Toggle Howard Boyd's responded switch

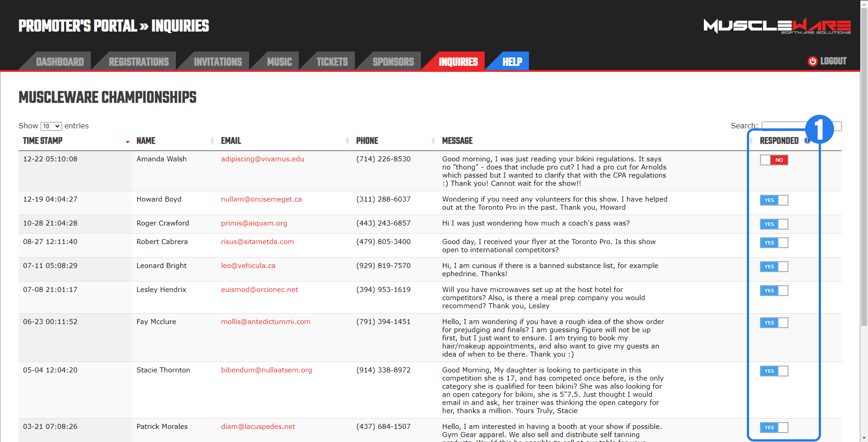[x=774, y=200]
